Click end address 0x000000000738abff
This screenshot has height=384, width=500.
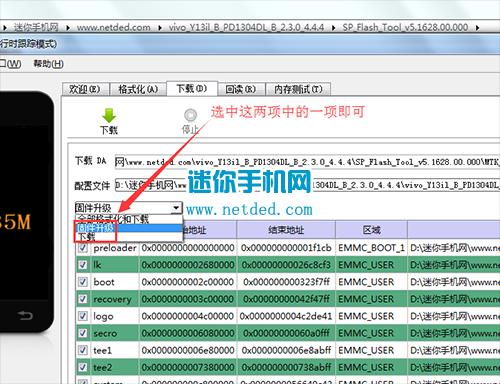tap(286, 367)
